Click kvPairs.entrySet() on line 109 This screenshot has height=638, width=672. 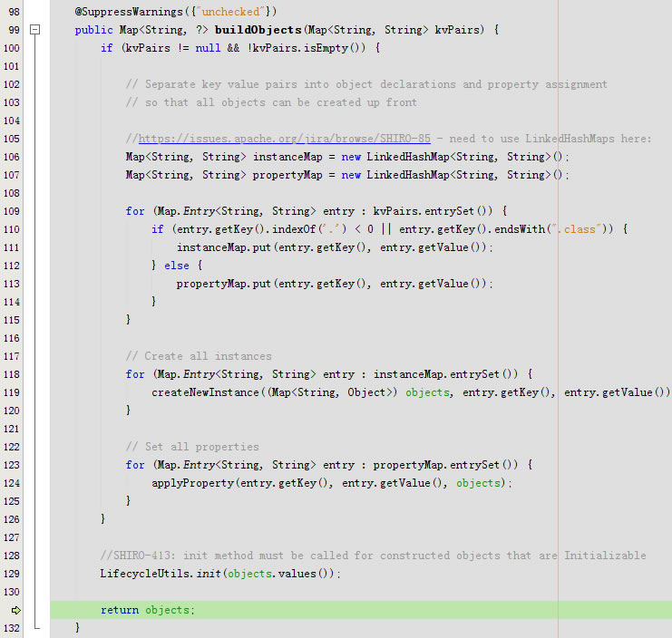pos(433,211)
